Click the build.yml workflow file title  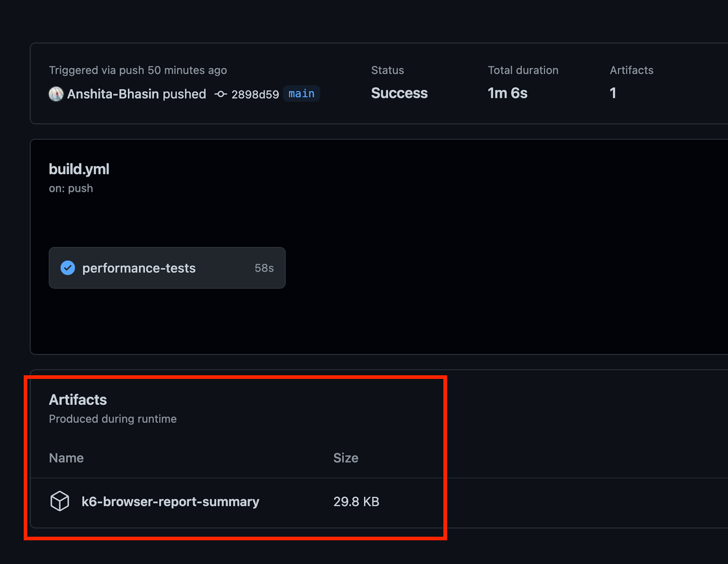[79, 169]
